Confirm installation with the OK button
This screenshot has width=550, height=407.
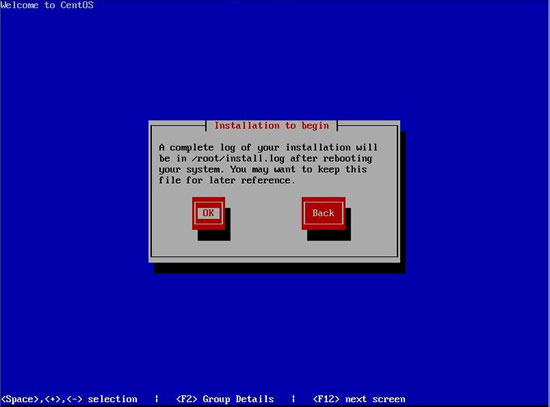point(208,213)
